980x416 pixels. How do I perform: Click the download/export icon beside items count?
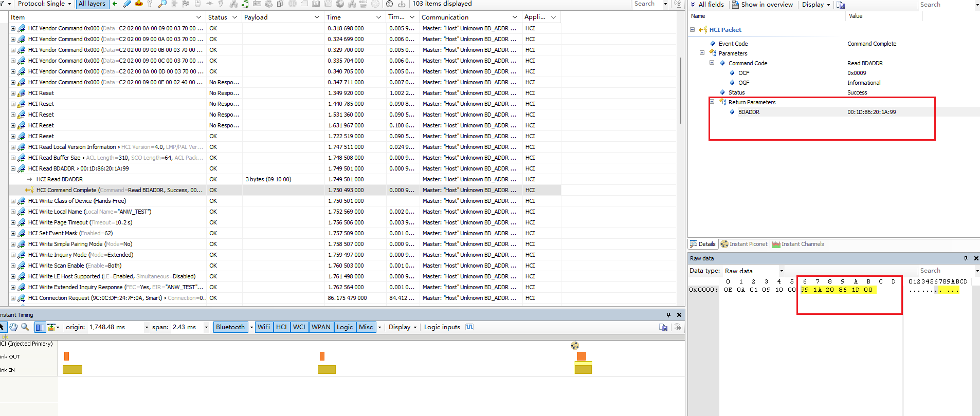pos(402,4)
